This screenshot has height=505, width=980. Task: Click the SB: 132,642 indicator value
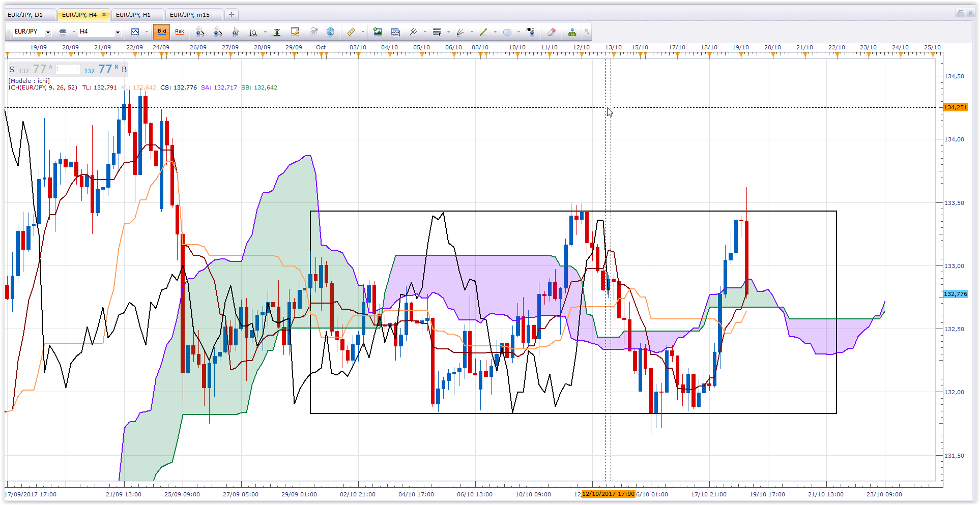259,87
